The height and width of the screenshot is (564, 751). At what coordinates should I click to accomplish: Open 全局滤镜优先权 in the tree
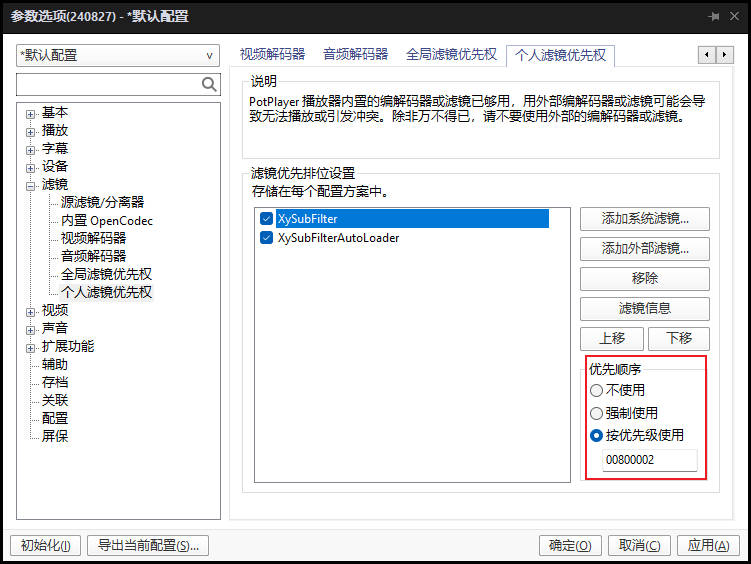[x=106, y=274]
